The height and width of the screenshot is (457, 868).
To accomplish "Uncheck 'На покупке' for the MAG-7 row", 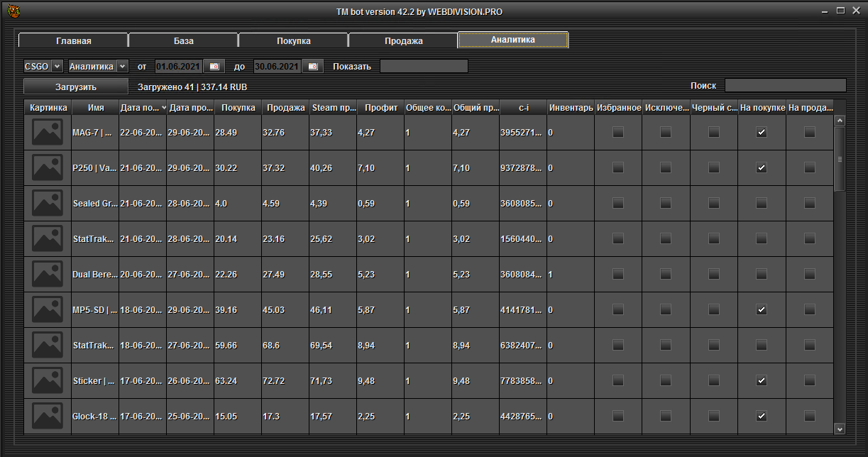I will (762, 133).
